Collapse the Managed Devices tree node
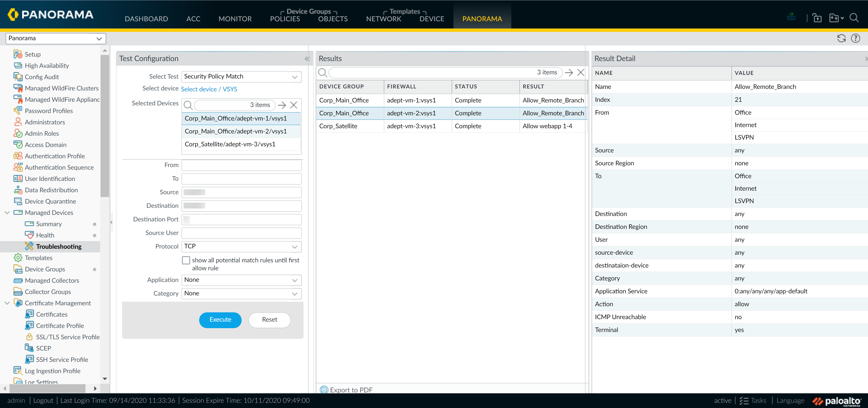This screenshot has height=408, width=868. pos(7,213)
